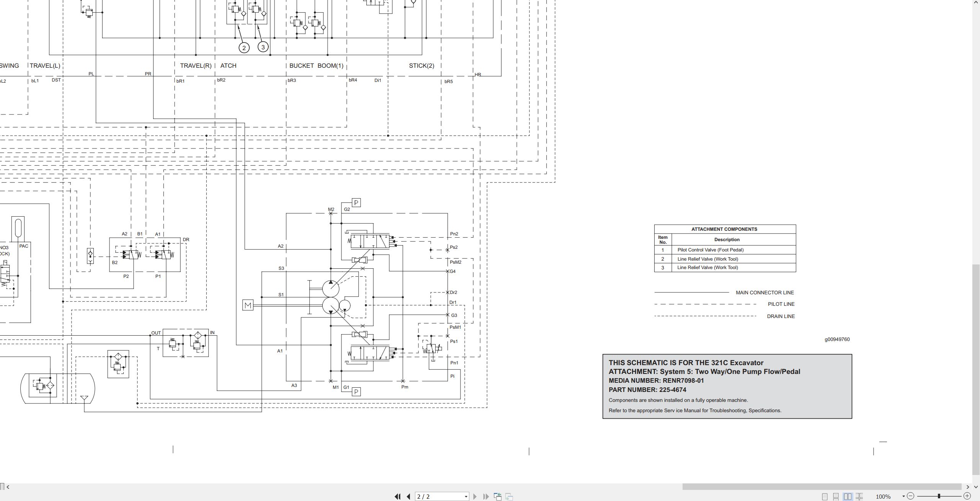Click the TRAVEL(R) valve label
The width and height of the screenshot is (980, 501).
pos(196,66)
